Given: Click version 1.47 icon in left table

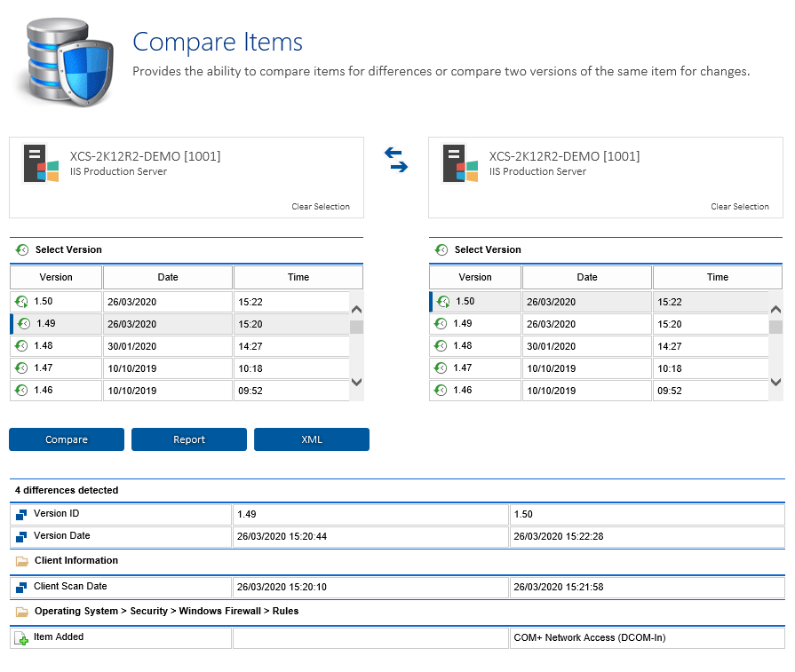Looking at the screenshot, I should coord(21,368).
